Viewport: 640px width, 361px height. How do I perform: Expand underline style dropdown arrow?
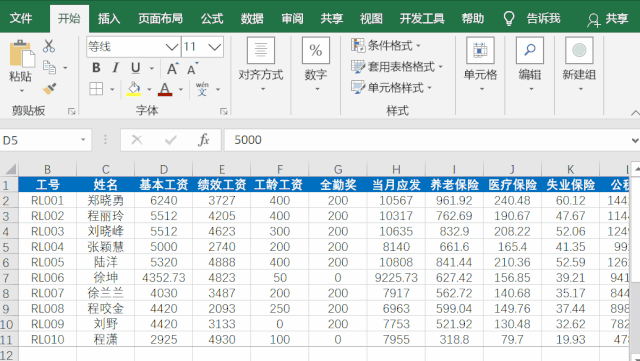click(x=151, y=68)
